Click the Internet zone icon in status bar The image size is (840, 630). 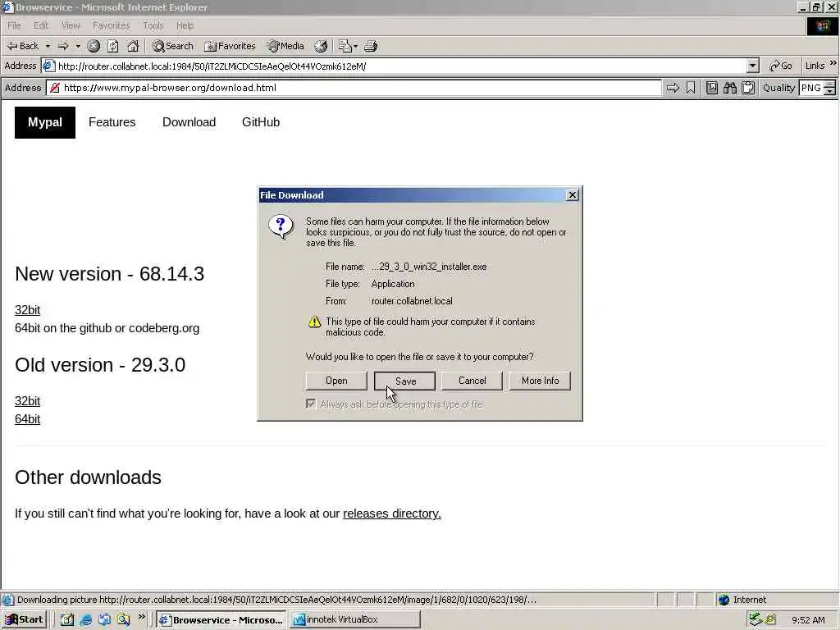tap(724, 600)
